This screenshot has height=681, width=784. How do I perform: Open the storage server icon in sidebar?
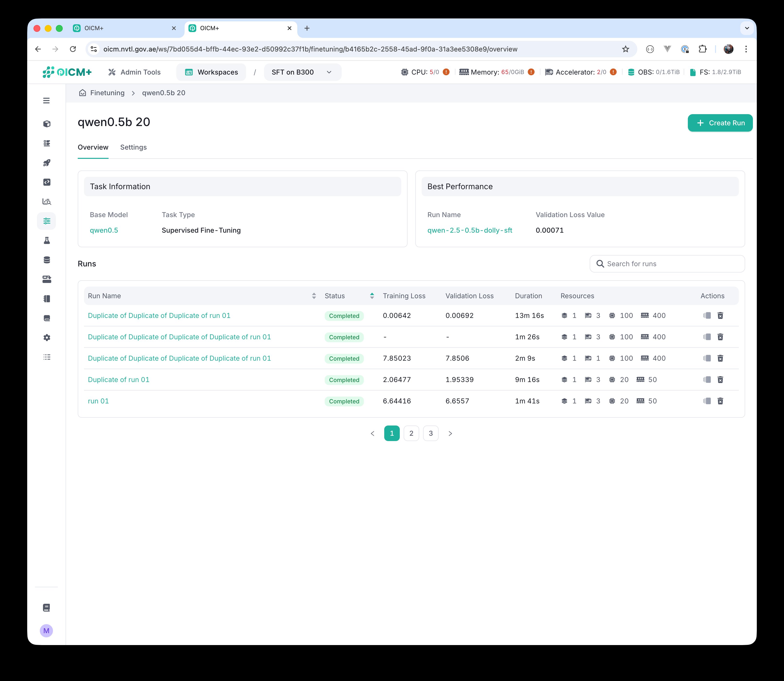[x=47, y=279]
